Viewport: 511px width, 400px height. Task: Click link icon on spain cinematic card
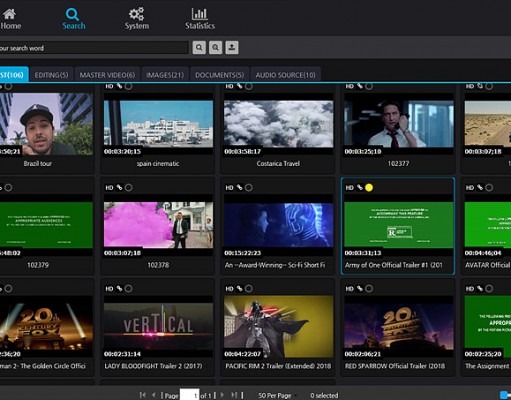(119, 86)
